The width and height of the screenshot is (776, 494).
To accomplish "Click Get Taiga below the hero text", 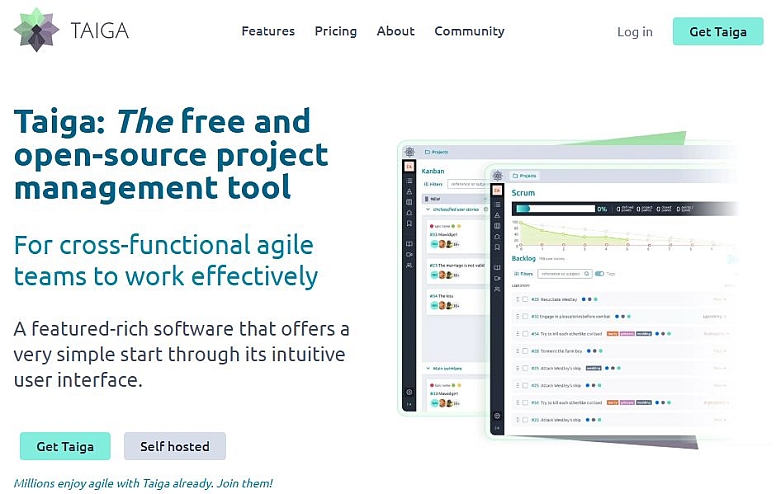I will 65,446.
